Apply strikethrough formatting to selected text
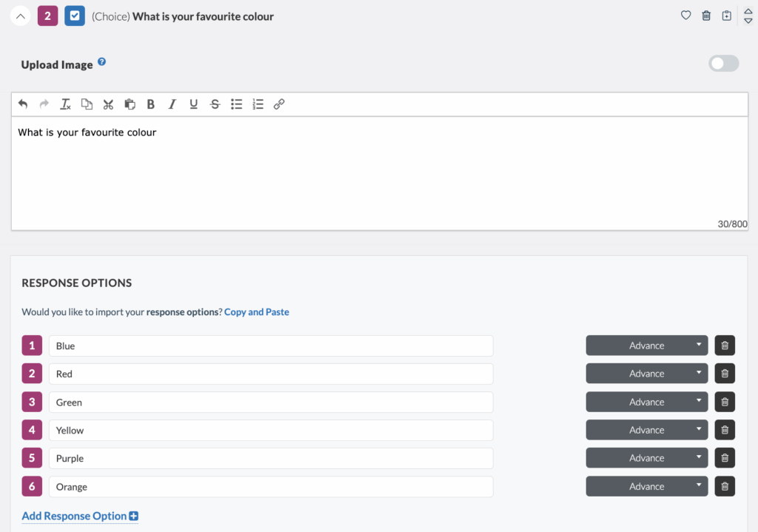Image resolution: width=758 pixels, height=532 pixels. tap(215, 104)
